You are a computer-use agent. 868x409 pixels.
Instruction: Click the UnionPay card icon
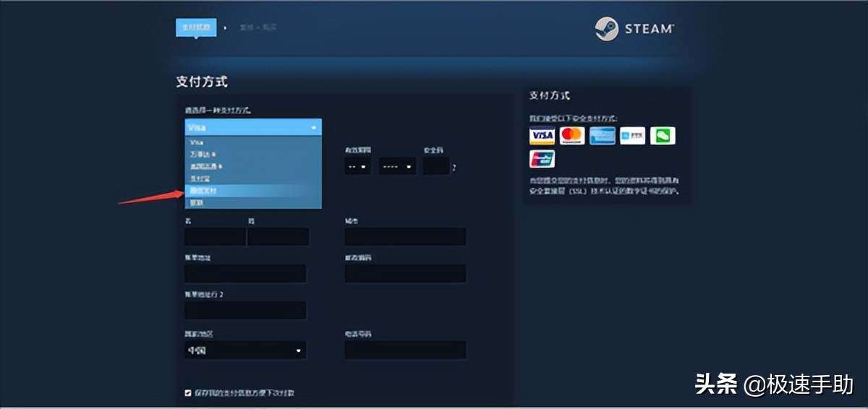[x=542, y=159]
